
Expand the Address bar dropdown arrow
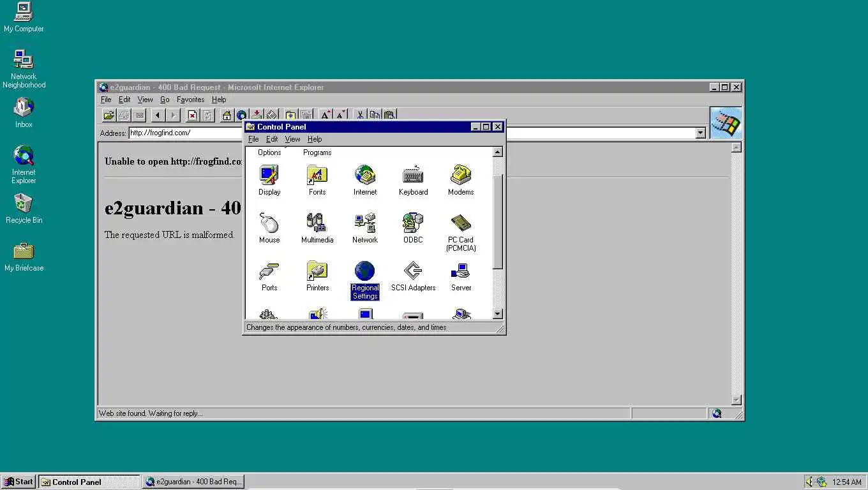pyautogui.click(x=700, y=133)
